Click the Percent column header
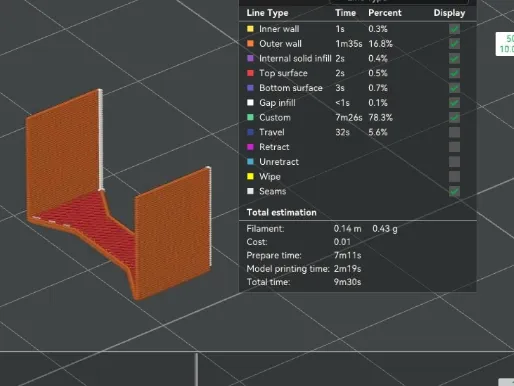 pos(385,13)
